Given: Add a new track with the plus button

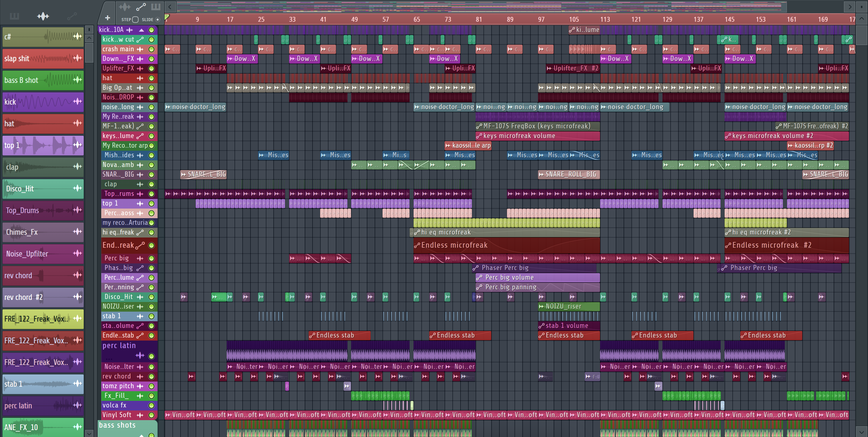Looking at the screenshot, I should point(108,18).
